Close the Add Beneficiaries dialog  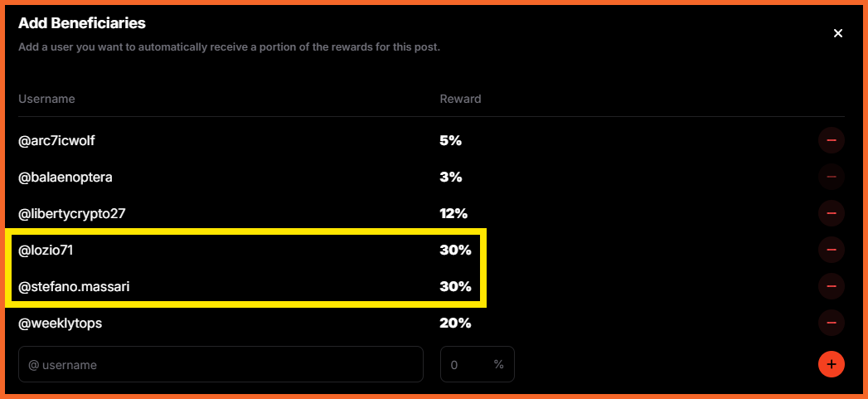click(838, 33)
